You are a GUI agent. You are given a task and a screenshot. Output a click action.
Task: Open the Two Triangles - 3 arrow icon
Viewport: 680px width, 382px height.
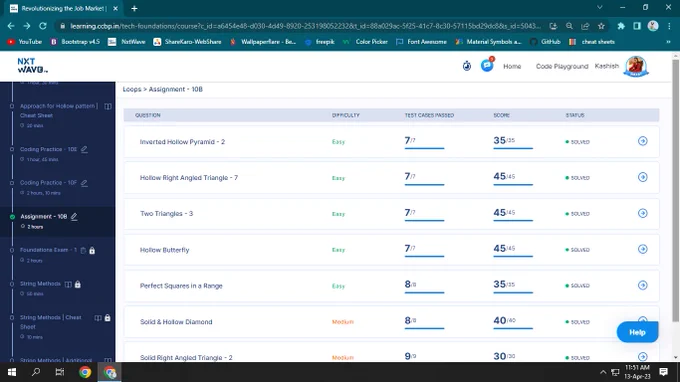click(643, 213)
